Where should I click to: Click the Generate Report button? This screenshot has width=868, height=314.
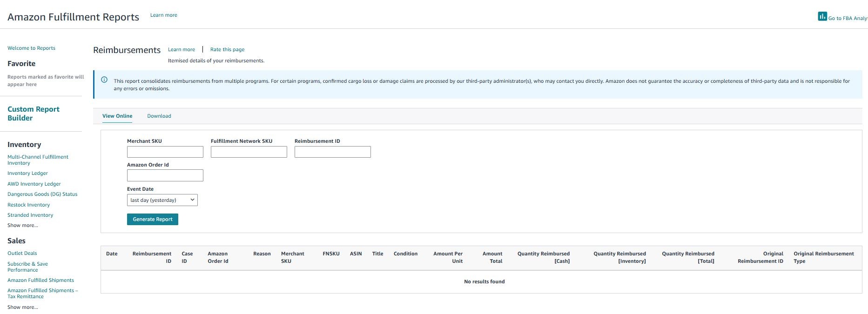[153, 219]
